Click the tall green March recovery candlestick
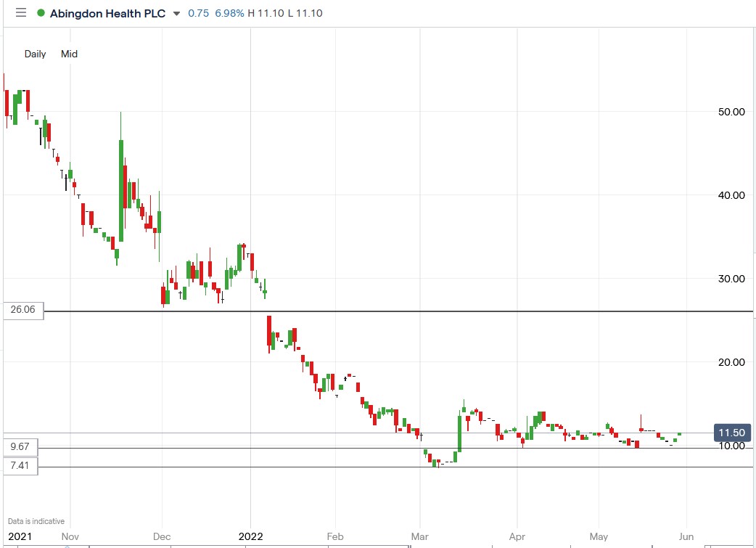 459,435
